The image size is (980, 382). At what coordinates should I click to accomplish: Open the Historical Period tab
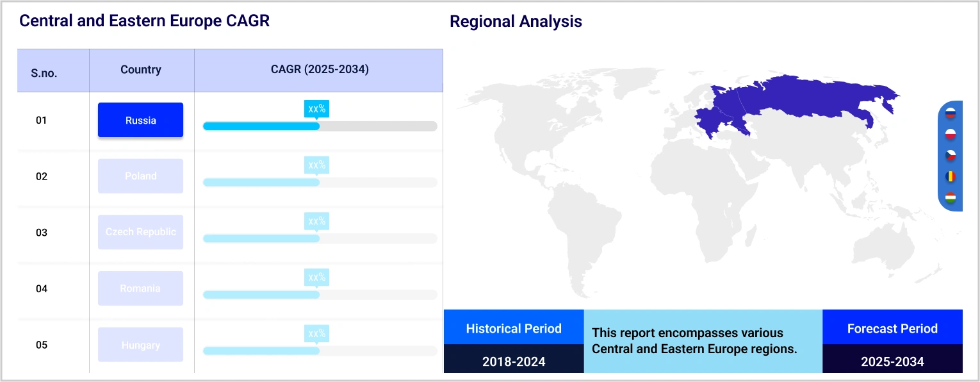click(x=514, y=329)
